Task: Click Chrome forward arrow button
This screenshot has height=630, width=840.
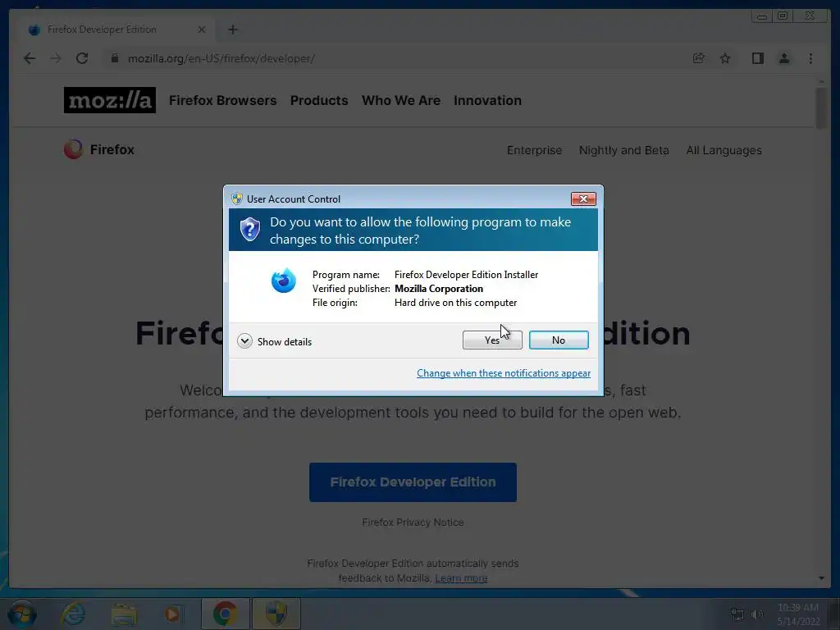Action: tap(56, 58)
